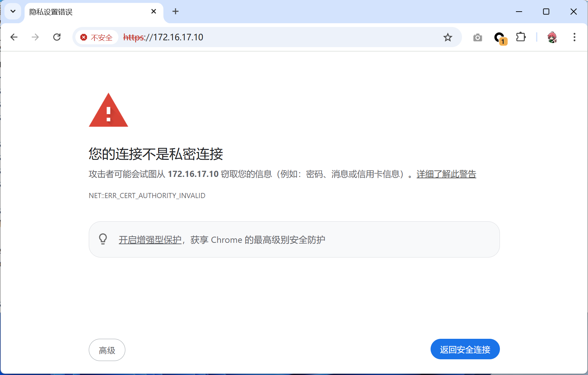Open the 详细了解此警告 link
Viewport: 588px width, 375px height.
tap(446, 174)
